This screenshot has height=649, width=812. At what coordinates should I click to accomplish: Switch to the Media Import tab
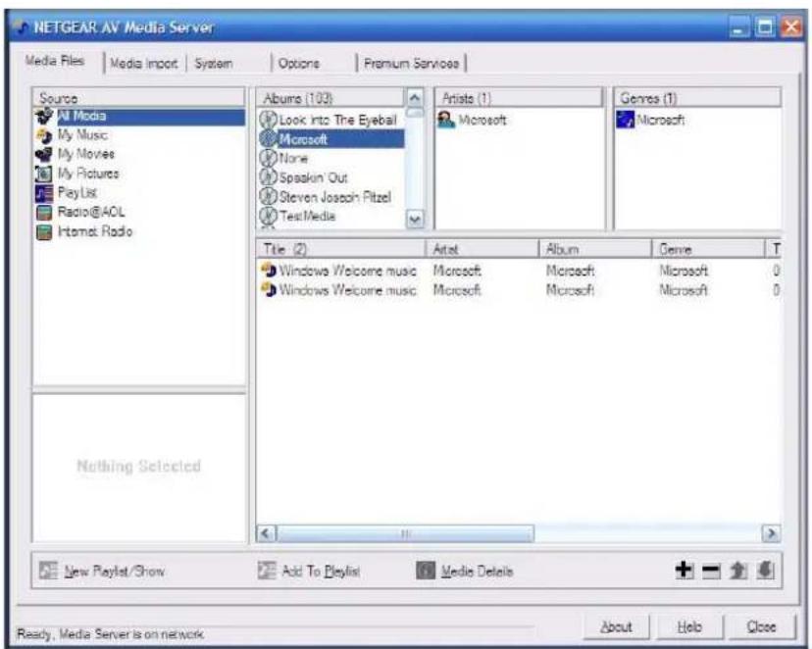point(144,64)
